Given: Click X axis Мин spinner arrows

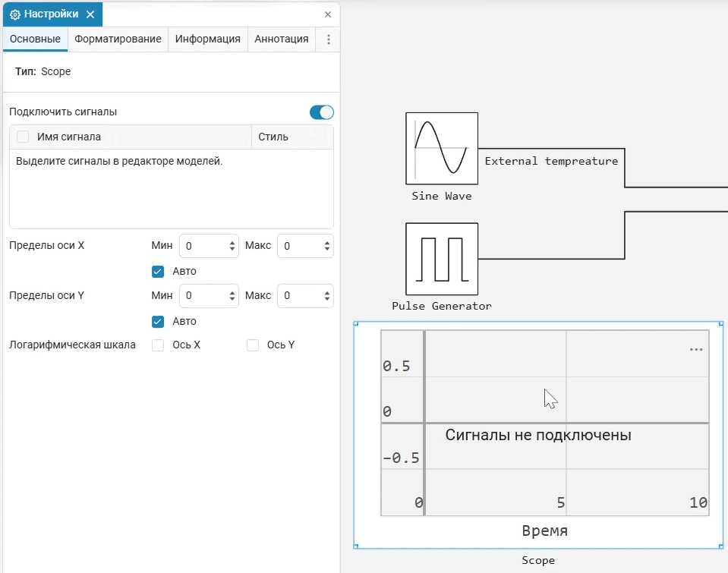Looking at the screenshot, I should (232, 246).
